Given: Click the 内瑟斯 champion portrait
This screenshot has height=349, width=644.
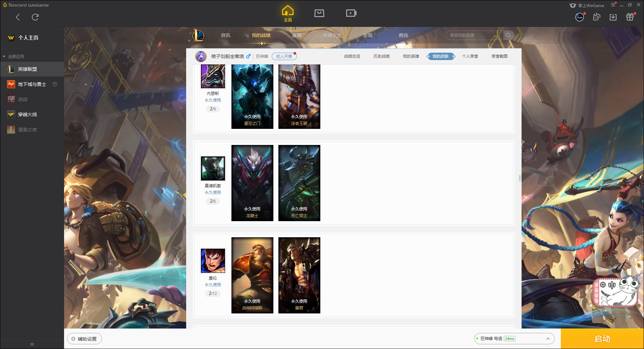Looking at the screenshot, I should click(x=213, y=77).
